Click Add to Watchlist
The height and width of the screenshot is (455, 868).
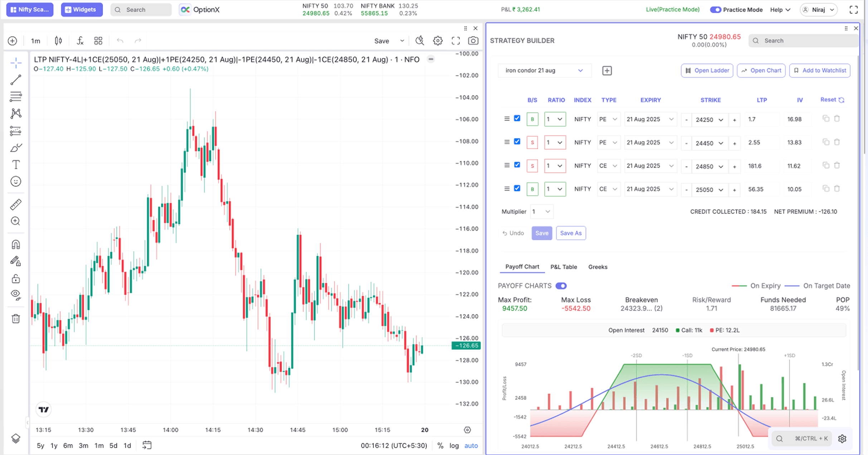[x=820, y=70]
